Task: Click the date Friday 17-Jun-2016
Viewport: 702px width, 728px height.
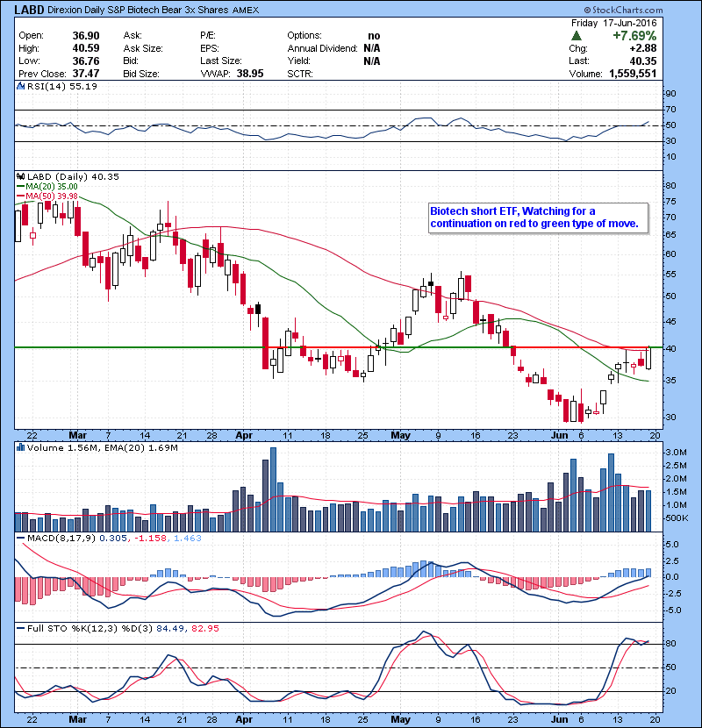Action: click(613, 23)
